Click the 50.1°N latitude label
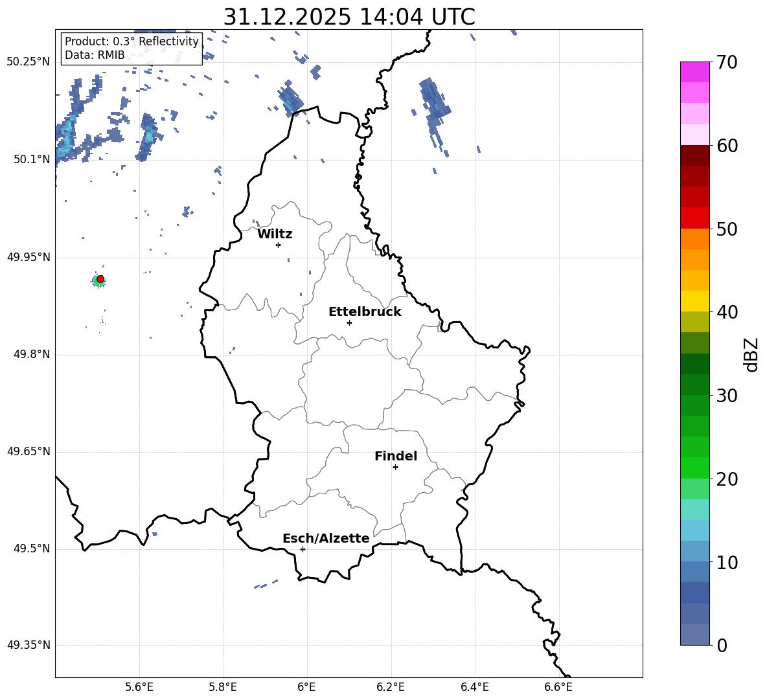Viewport: 767px width, 700px height. (32, 159)
